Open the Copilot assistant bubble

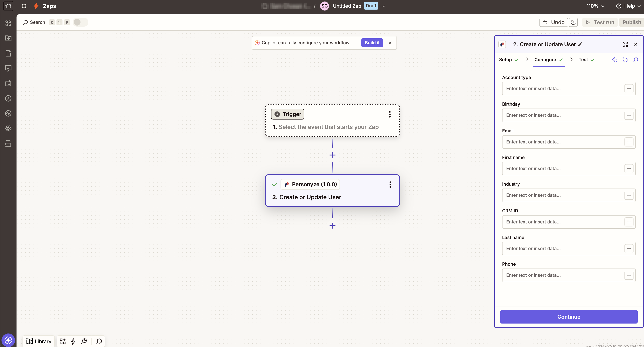point(8,340)
